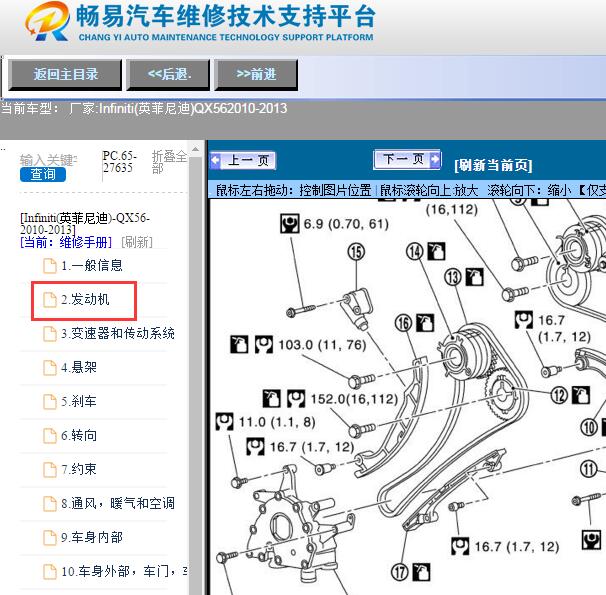Open the previous page with 上一页
Image resolution: width=606 pixels, height=595 pixels.
pos(243,160)
